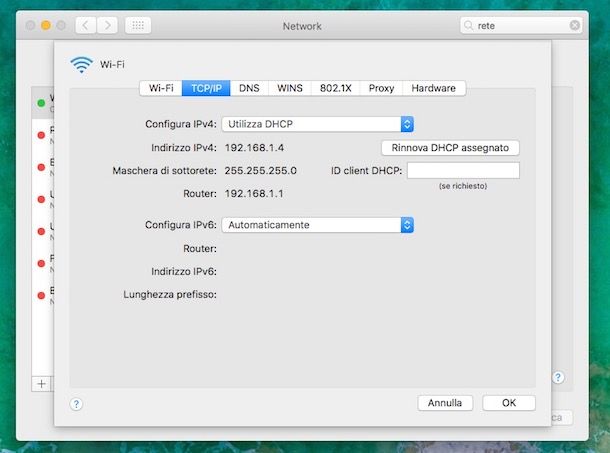The image size is (610, 453).
Task: Click Rinnova DHCP assegnato button
Action: coord(450,148)
